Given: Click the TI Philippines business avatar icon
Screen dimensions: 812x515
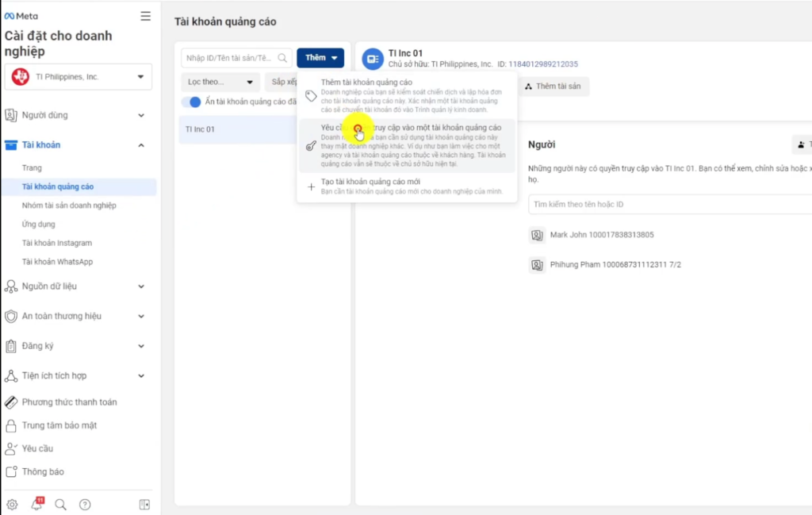Looking at the screenshot, I should [21, 77].
